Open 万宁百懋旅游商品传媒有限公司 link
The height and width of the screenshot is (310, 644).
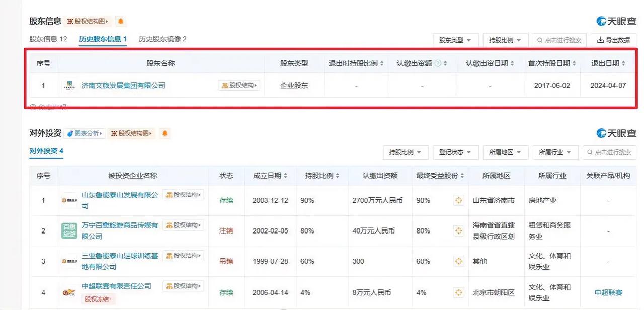tap(120, 230)
